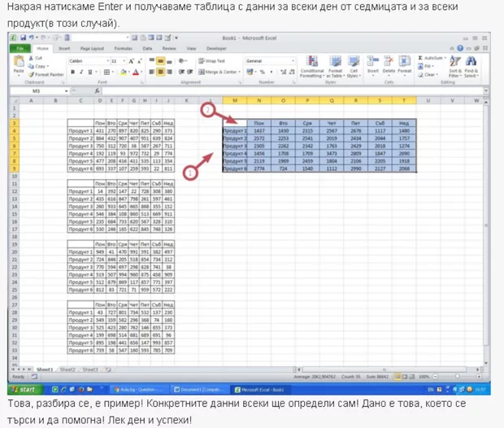Screen dimensions: 504x428
Task: Expand the Name Box dropdown arrow
Action: [67, 91]
